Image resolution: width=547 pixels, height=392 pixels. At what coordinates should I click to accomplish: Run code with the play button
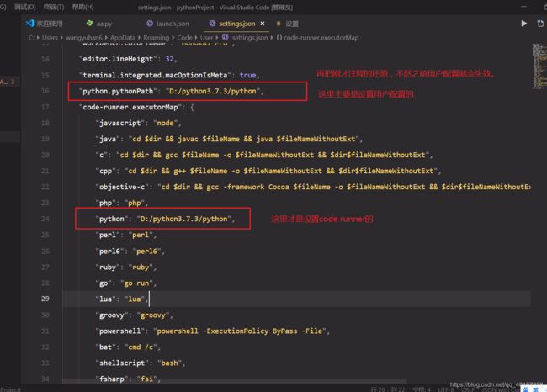click(523, 24)
